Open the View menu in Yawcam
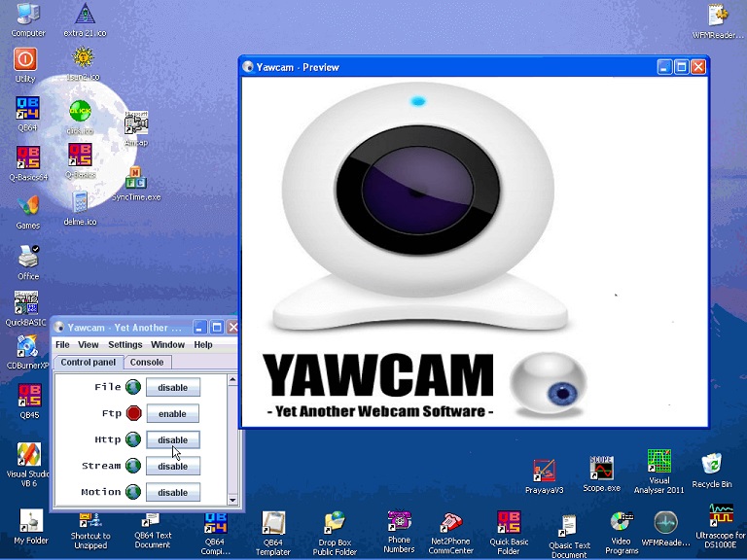The height and width of the screenshot is (560, 747). coord(89,344)
